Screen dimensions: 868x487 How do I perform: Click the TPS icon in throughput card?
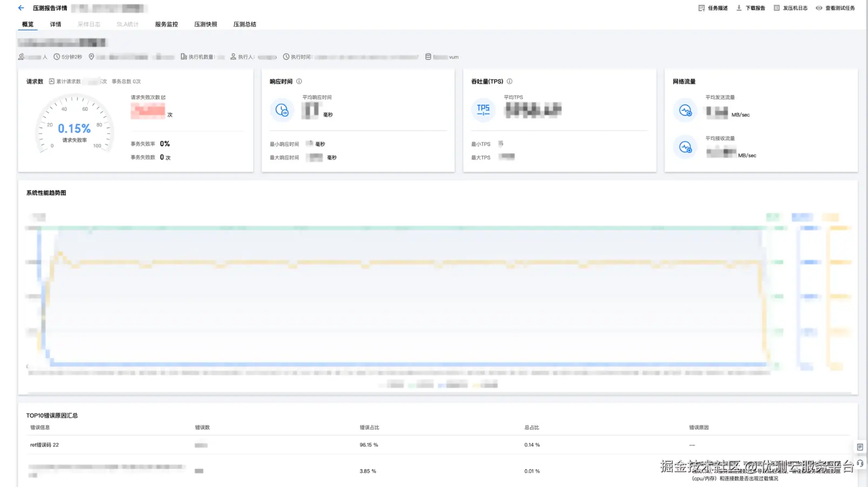(483, 110)
